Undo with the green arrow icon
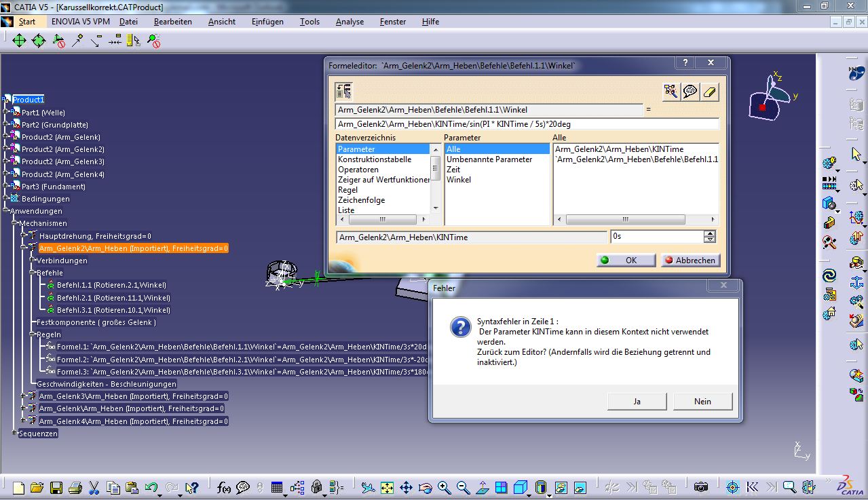Screen dimensions: 868x500 point(151,487)
